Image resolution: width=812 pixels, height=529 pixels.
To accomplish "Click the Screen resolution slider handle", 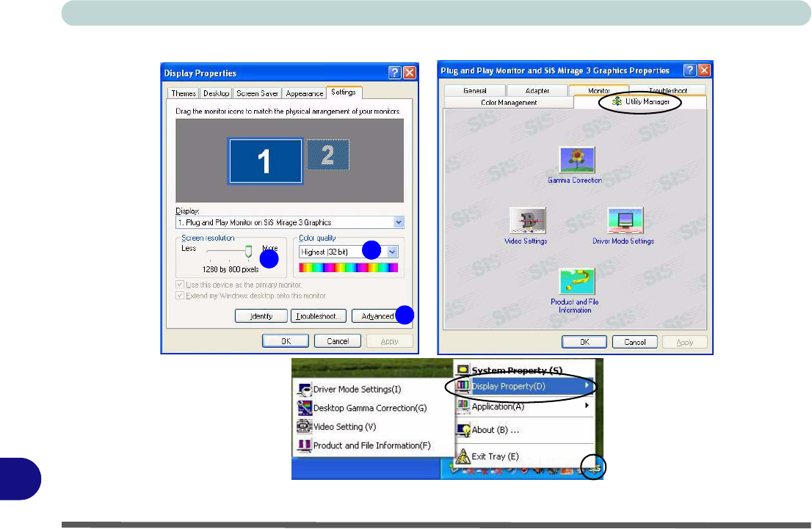I will 249,252.
